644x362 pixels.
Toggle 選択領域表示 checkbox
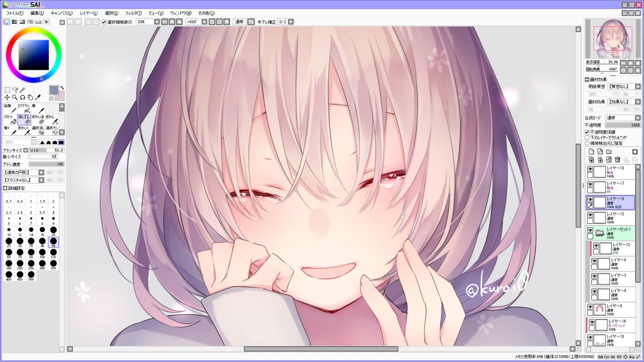point(104,22)
